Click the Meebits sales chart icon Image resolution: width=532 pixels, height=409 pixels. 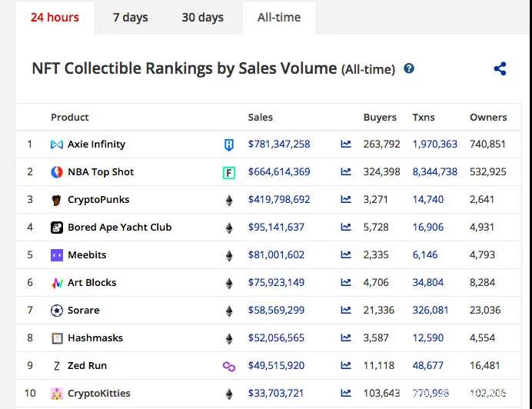346,255
